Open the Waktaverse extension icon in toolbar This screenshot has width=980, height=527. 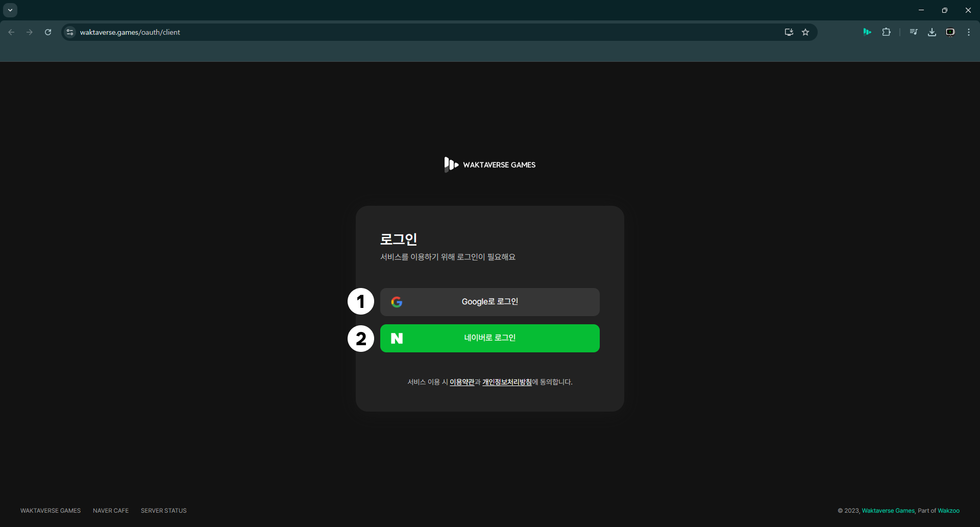click(867, 32)
